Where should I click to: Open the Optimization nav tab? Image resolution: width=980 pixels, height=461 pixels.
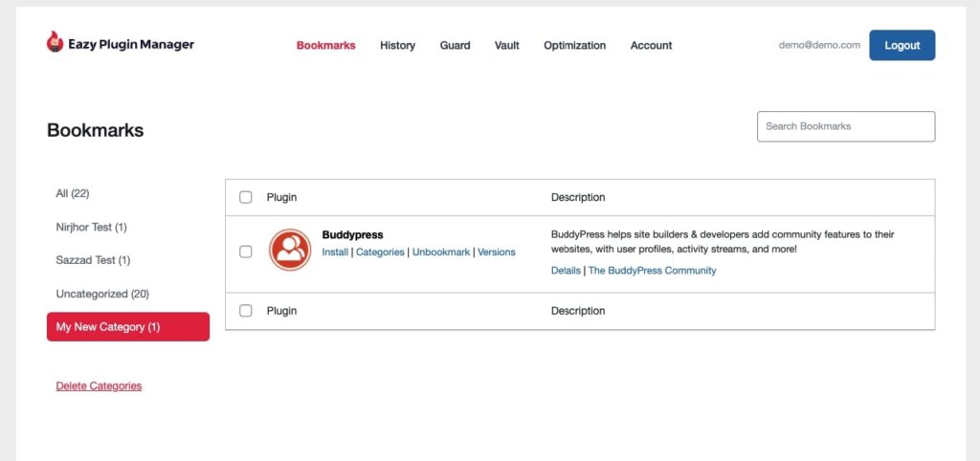[574, 45]
